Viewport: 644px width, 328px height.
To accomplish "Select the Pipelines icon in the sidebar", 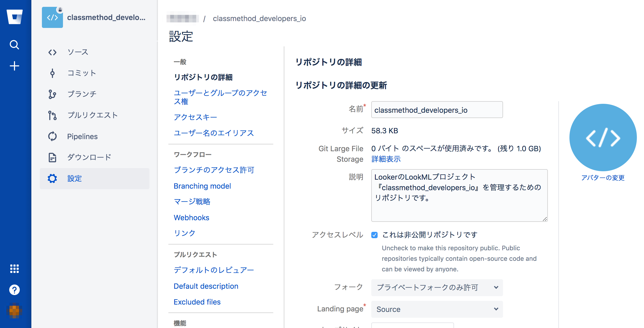I will tap(52, 136).
